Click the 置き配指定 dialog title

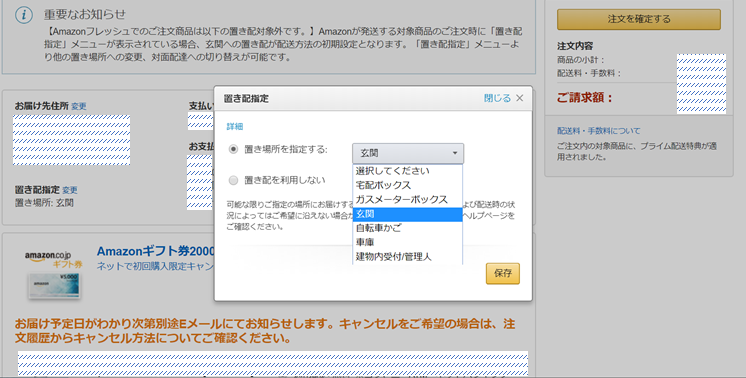pyautogui.click(x=246, y=98)
